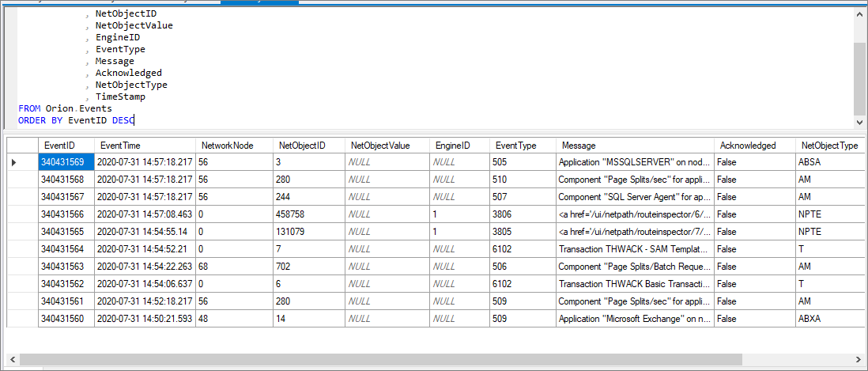868x371 pixels.
Task: Click EventType cell 510
Action: click(x=523, y=180)
